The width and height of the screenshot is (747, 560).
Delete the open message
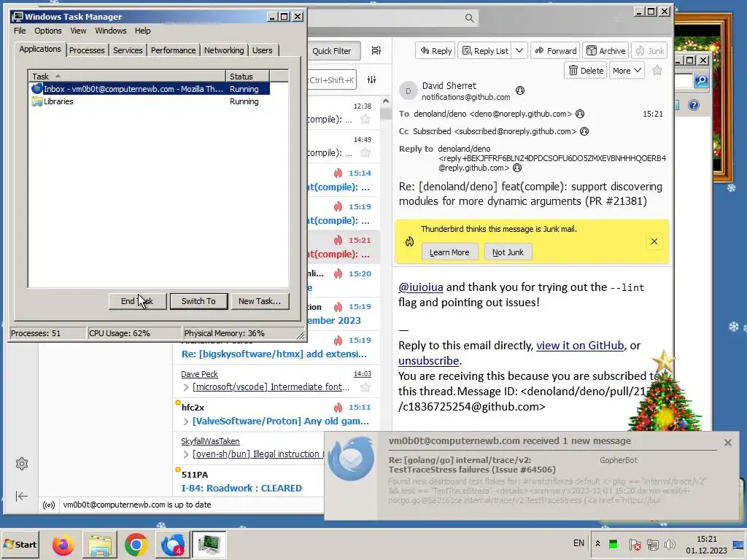point(586,71)
